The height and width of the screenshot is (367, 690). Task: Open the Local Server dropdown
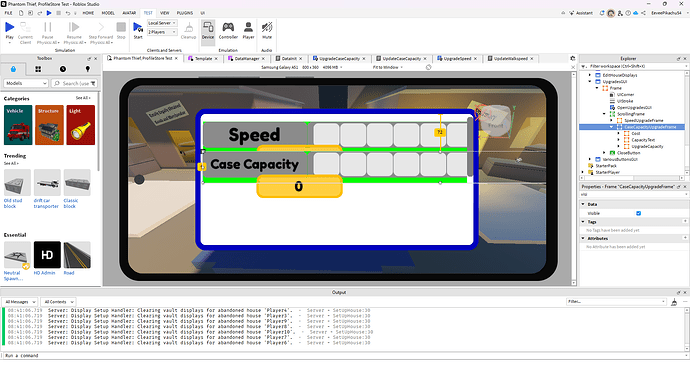(162, 23)
